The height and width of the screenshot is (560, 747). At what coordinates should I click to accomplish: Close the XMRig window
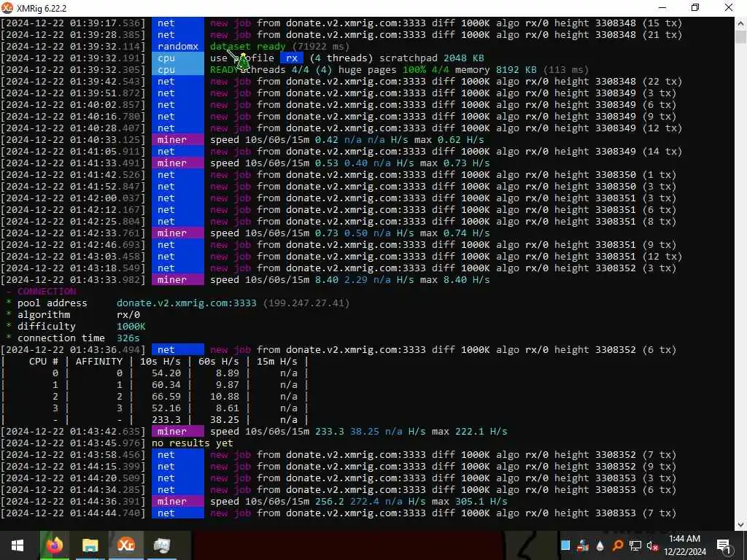(729, 7)
